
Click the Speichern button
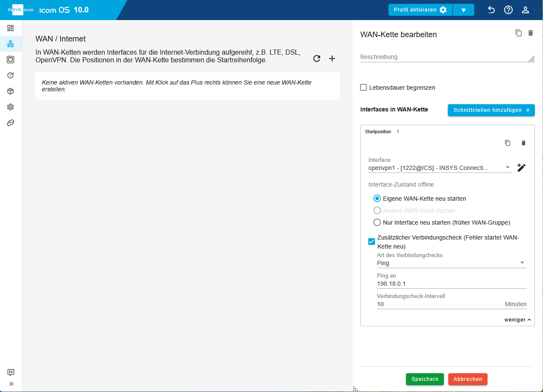(425, 379)
